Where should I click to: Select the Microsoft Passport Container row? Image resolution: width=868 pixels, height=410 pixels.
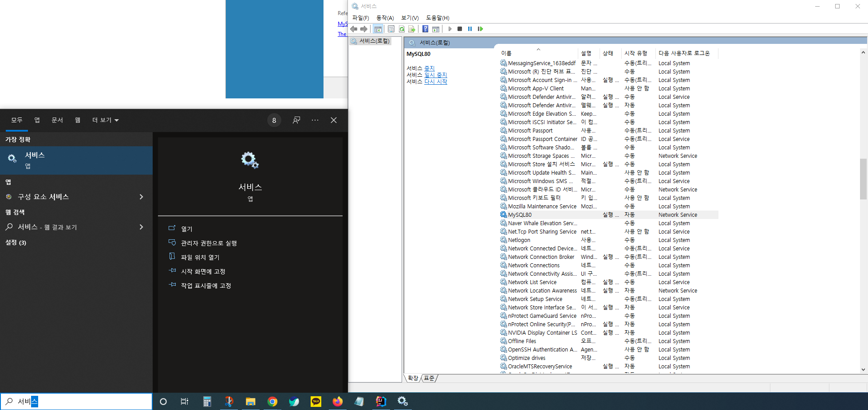click(608, 139)
